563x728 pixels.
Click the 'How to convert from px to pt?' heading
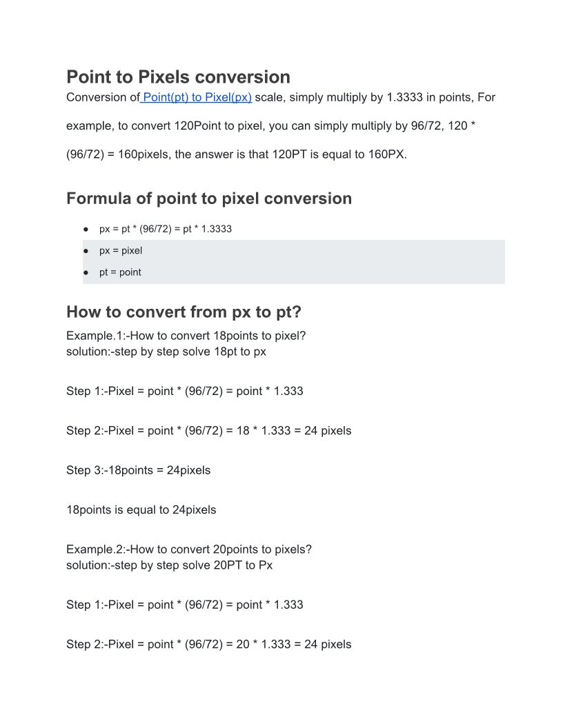click(x=184, y=312)
